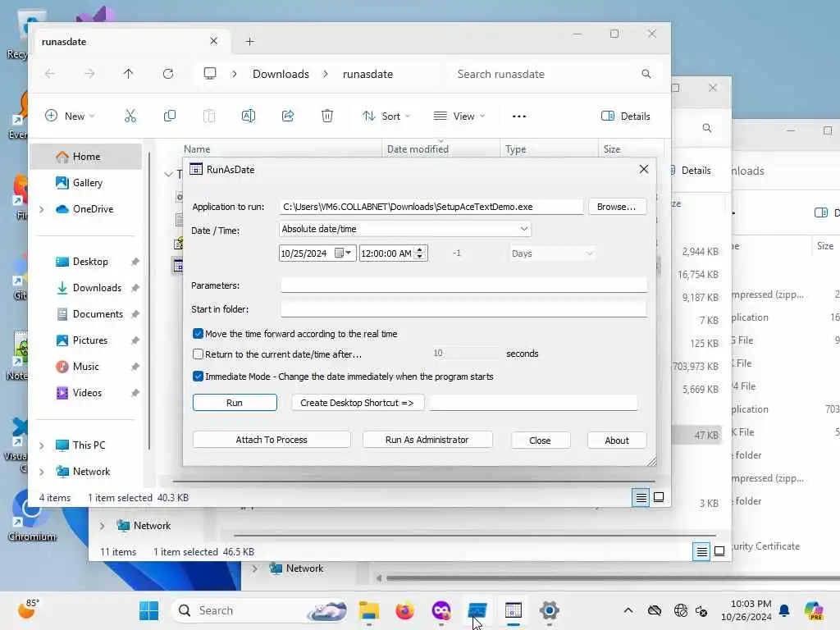
Task: Click the Application to run path field
Action: pos(431,206)
